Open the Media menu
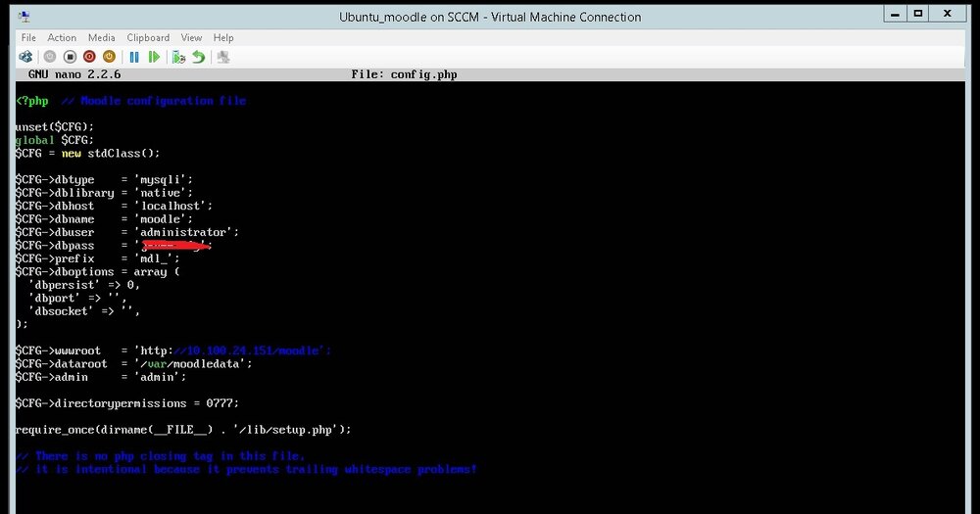The image size is (980, 514). point(101,37)
